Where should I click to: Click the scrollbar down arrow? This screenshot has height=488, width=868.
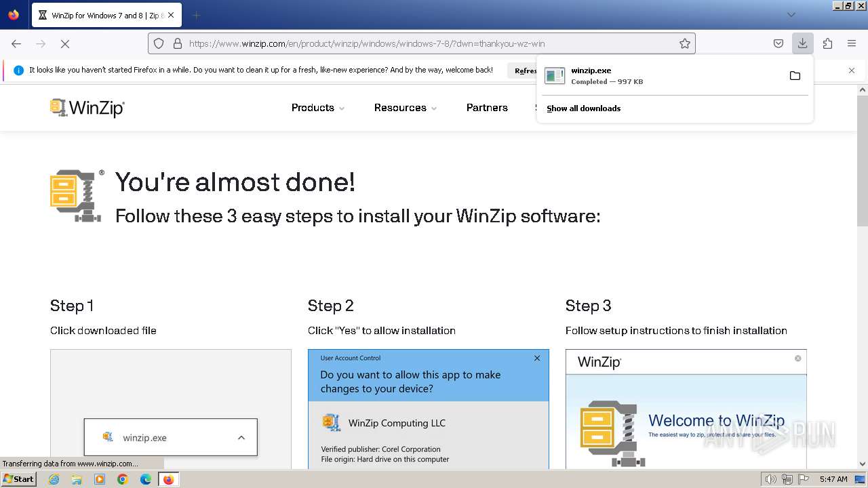click(863, 464)
